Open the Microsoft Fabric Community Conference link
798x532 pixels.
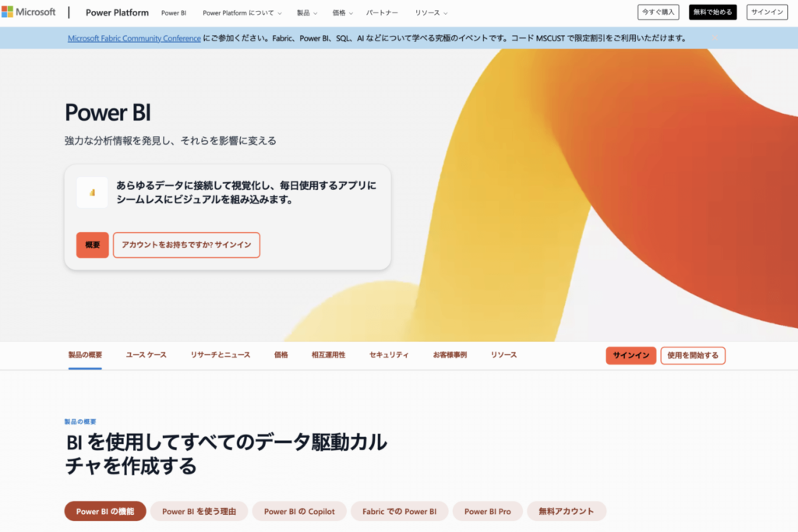[x=134, y=38]
